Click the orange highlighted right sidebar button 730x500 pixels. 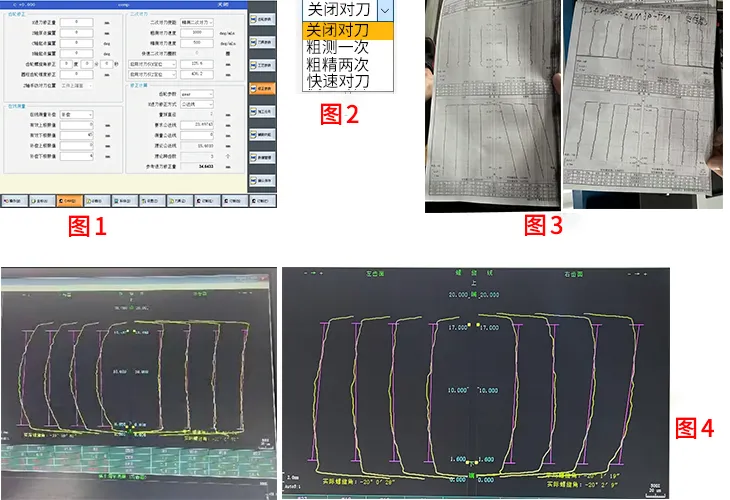tap(261, 88)
